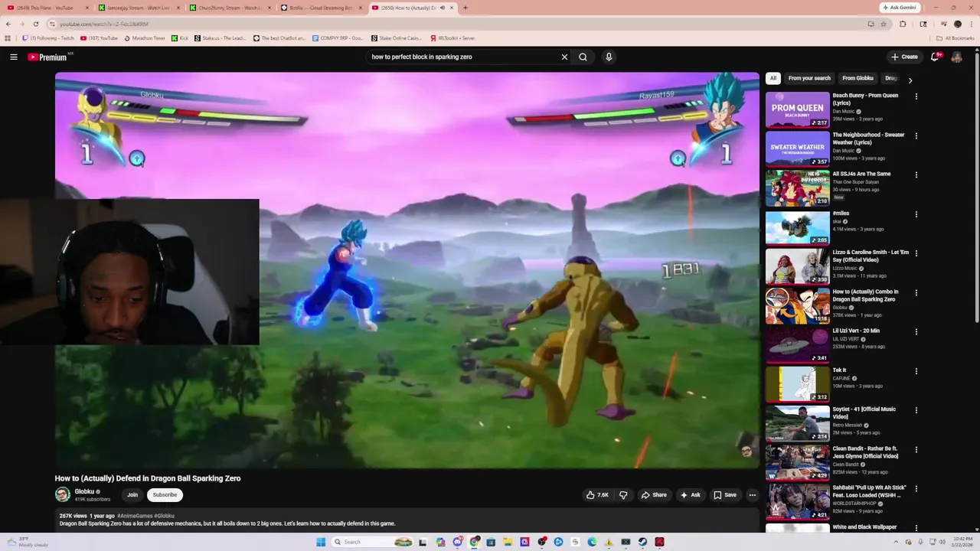Click the Join button

point(132,494)
